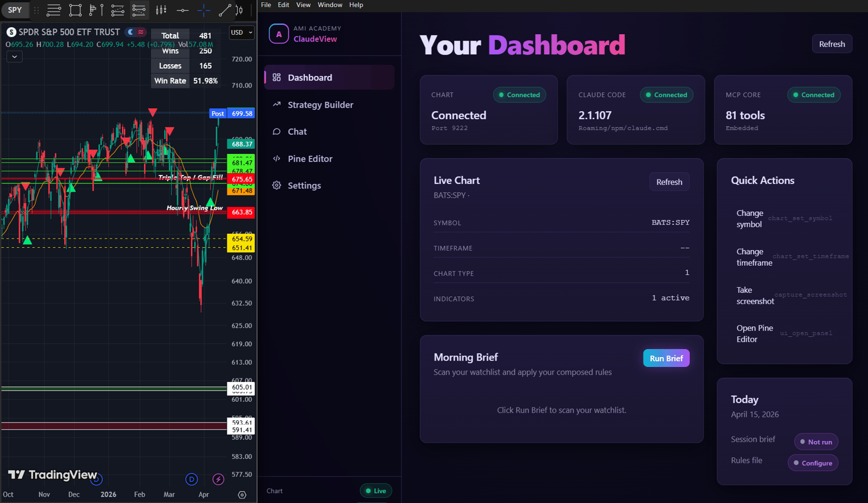868x503 pixels.
Task: Open Chat in the sidebar
Action: click(x=329, y=131)
